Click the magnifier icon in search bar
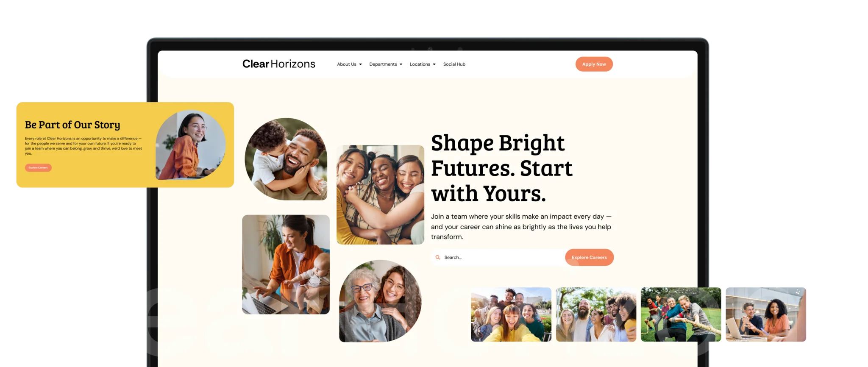This screenshot has width=868, height=367. (x=438, y=257)
